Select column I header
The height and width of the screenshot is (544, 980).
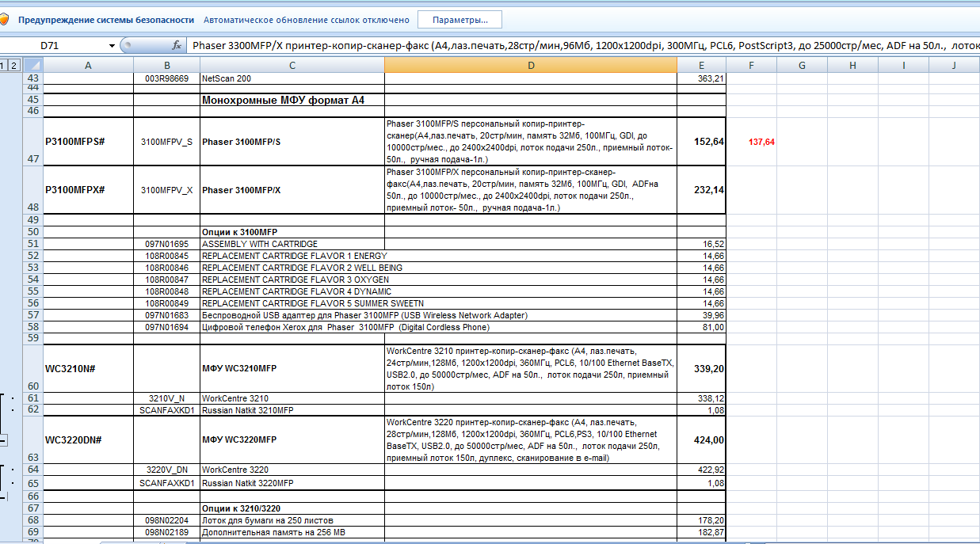[x=903, y=65]
